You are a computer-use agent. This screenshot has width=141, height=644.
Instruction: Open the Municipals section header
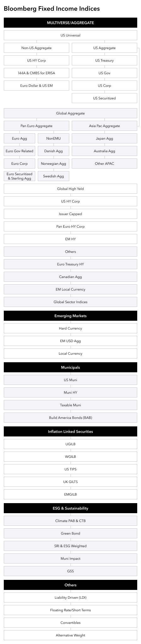click(x=70, y=367)
